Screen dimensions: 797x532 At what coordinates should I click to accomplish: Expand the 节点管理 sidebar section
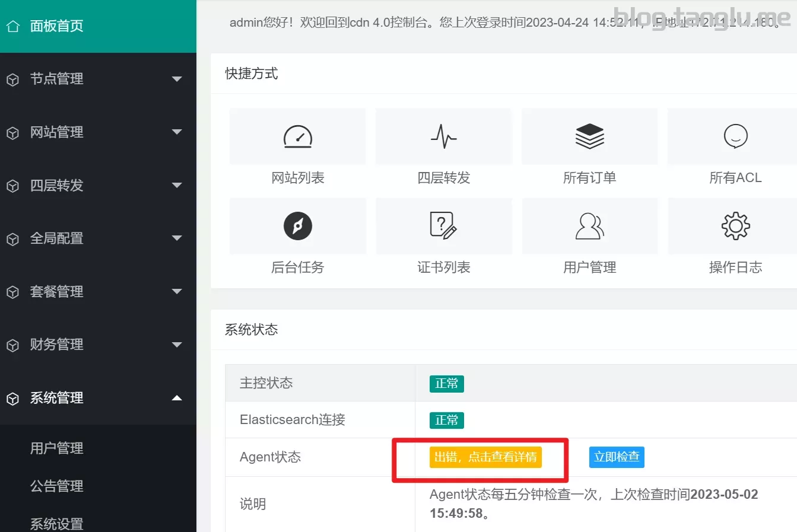[177, 79]
